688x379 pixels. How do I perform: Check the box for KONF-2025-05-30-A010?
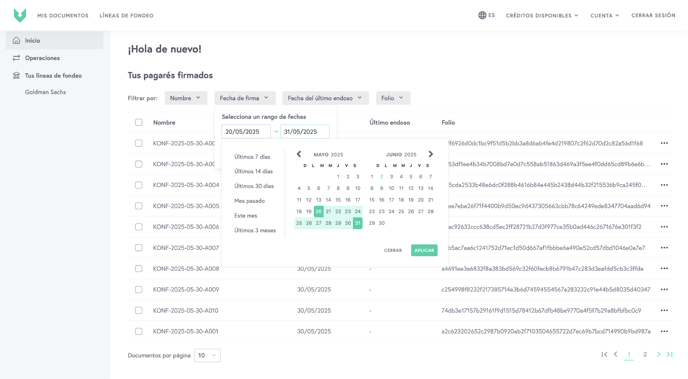[x=139, y=311]
